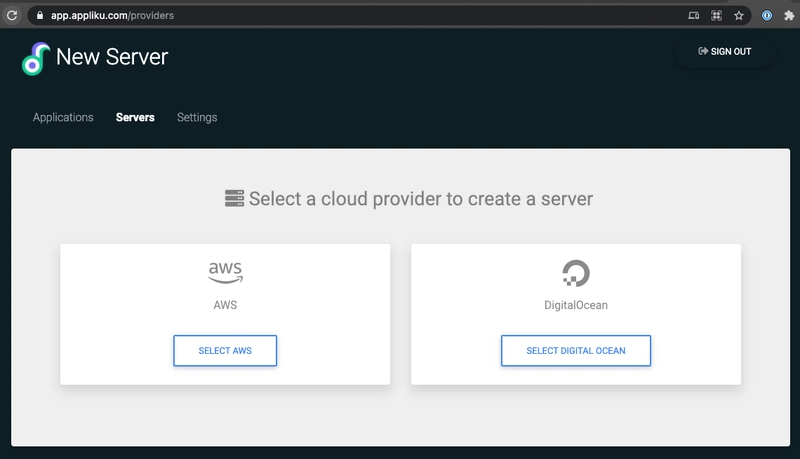
Task: Switch to the Applications tab
Action: coord(63,117)
